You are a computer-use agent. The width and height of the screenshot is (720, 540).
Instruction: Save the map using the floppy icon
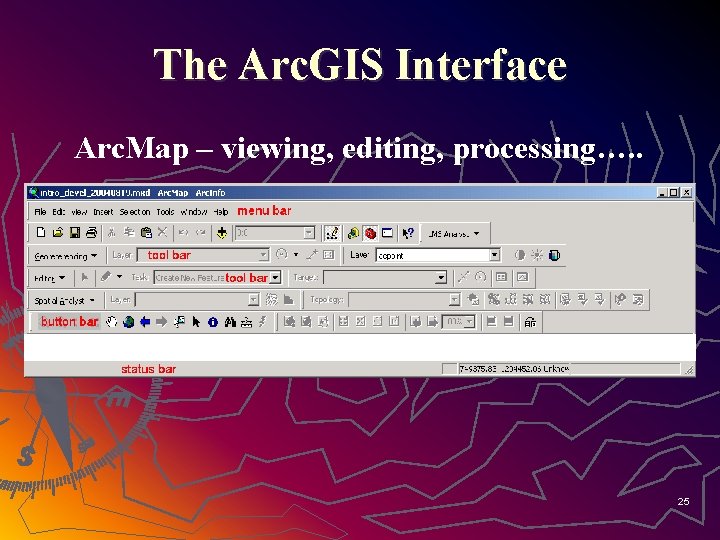75,233
